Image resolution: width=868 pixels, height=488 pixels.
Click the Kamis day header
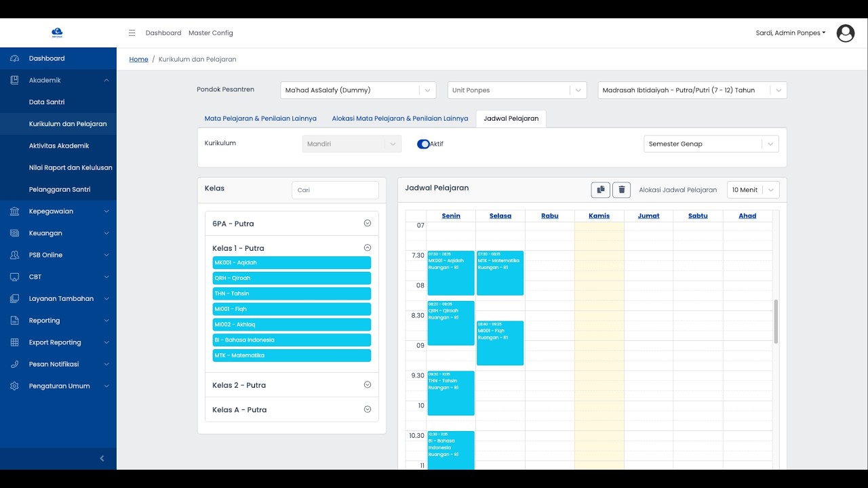[x=599, y=216]
